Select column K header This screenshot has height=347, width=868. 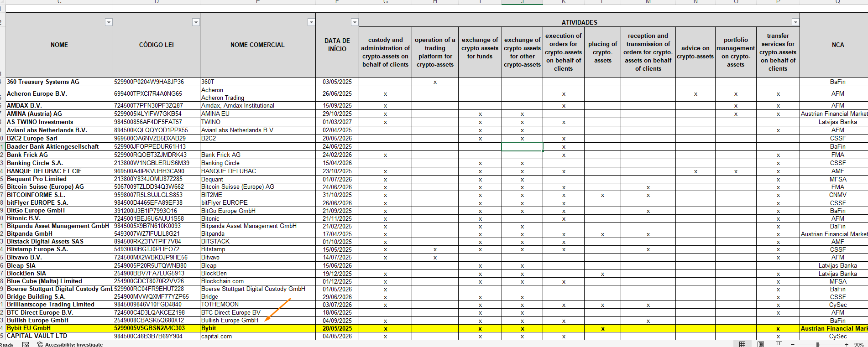click(x=564, y=2)
